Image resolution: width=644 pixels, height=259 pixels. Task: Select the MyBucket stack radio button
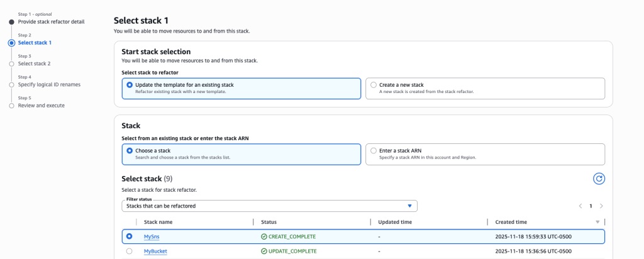click(130, 251)
